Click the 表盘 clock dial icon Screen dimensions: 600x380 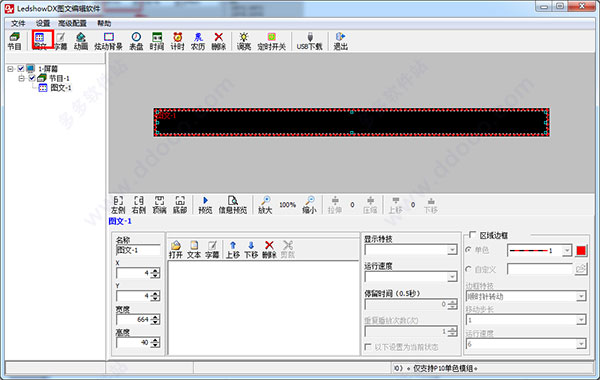click(x=136, y=41)
